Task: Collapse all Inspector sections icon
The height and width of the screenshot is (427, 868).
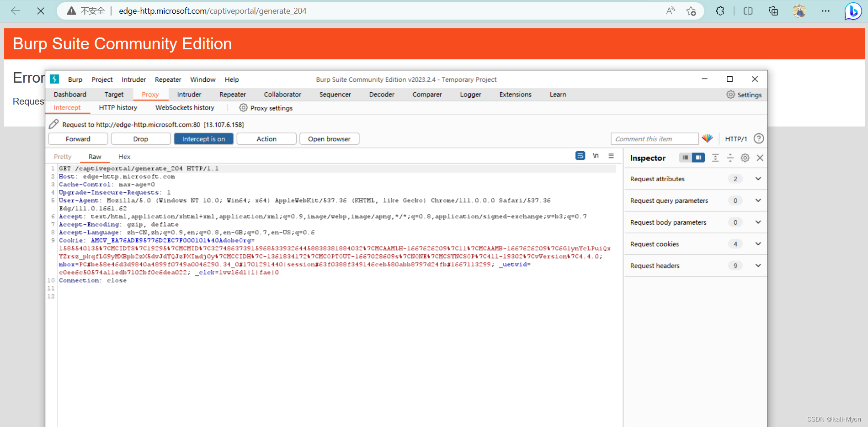Action: click(x=730, y=158)
